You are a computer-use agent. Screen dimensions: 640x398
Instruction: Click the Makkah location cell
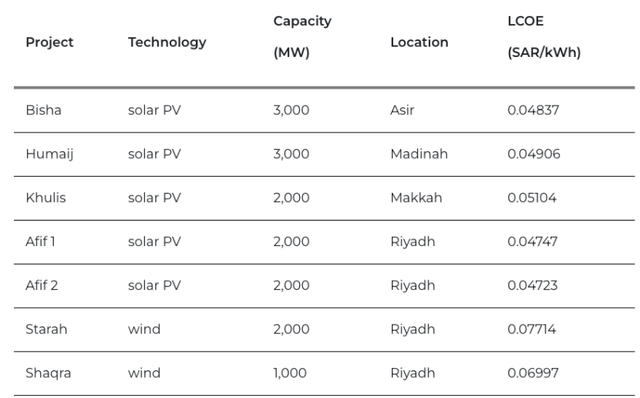(416, 198)
